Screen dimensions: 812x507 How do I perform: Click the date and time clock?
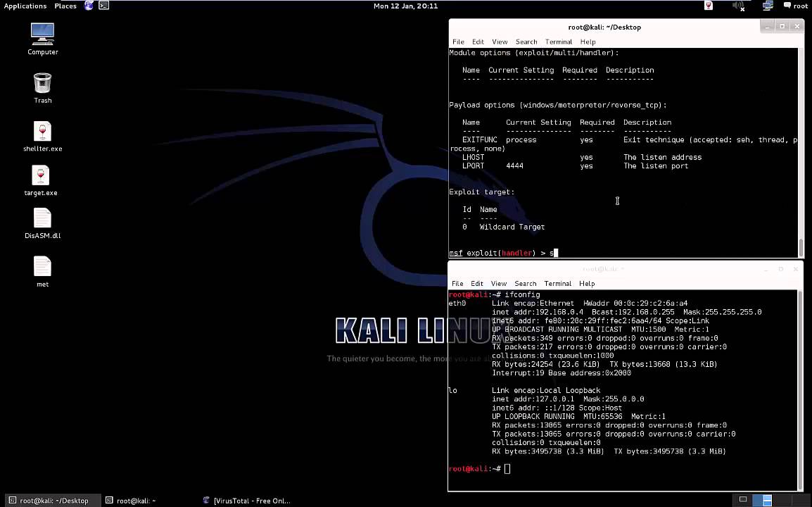[x=405, y=6]
